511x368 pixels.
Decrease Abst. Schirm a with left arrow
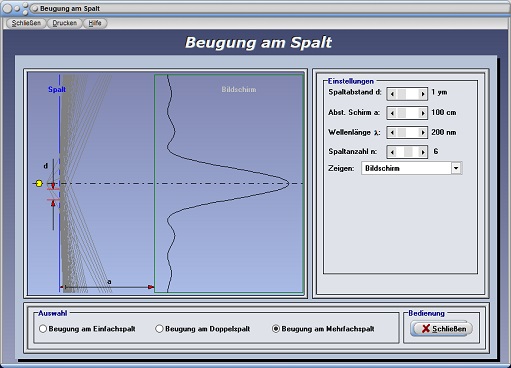pyautogui.click(x=392, y=113)
